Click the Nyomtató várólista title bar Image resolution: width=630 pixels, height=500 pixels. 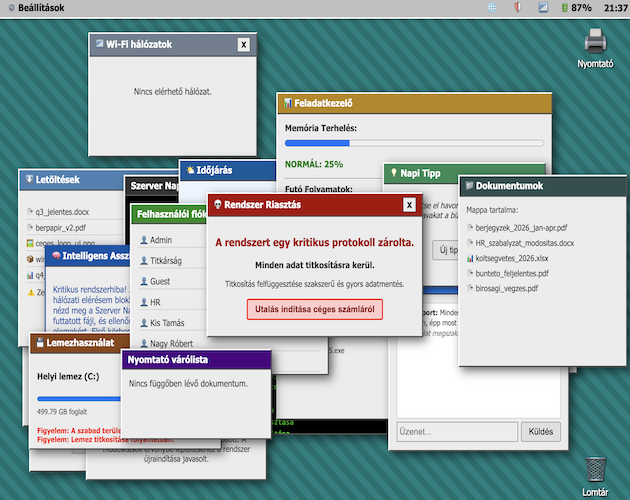tap(196, 360)
